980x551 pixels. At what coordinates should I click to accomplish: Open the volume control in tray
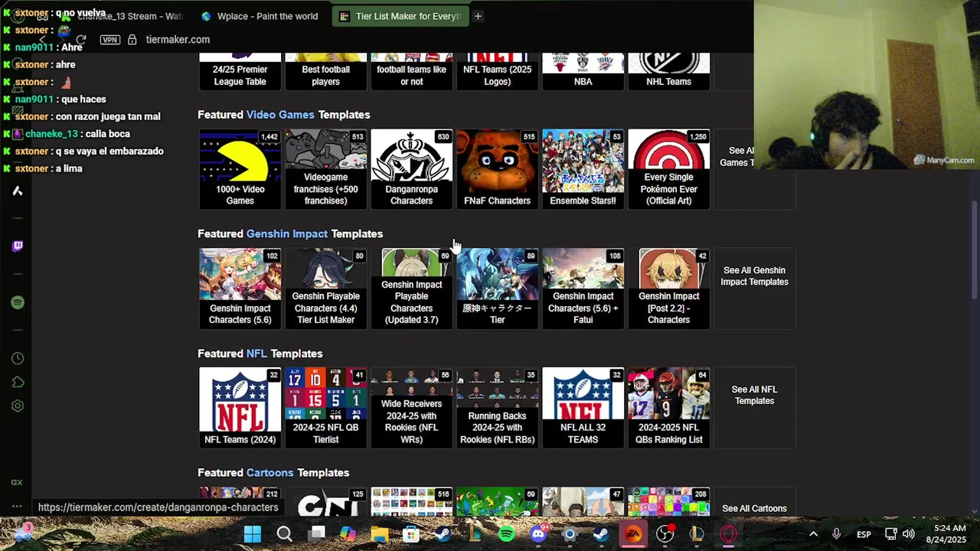(908, 534)
